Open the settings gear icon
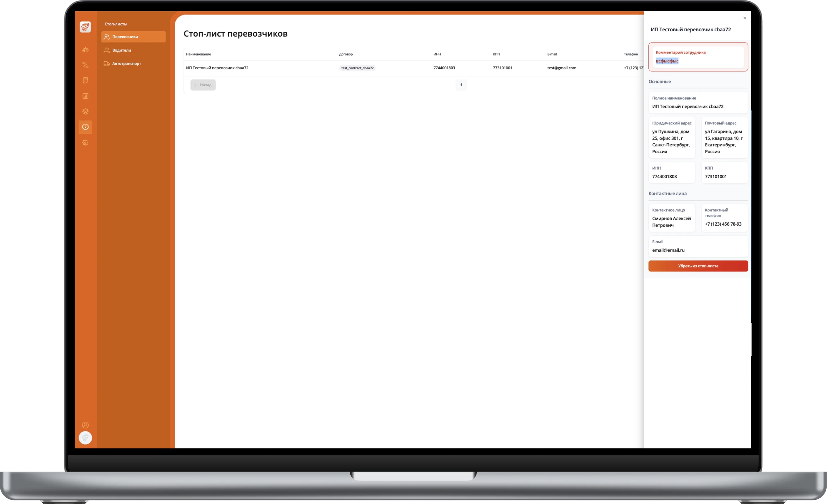This screenshot has height=504, width=827. coord(85,143)
